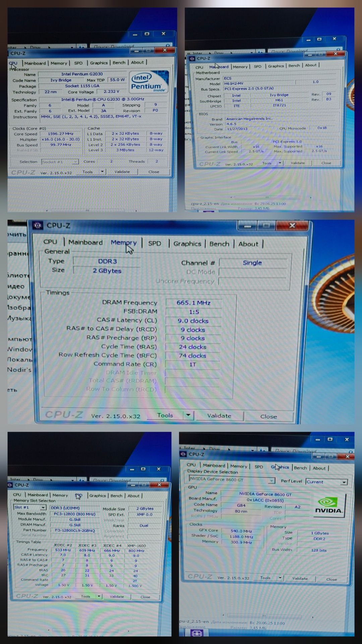The width and height of the screenshot is (362, 644).
Task: Click the NVIDIA logo in the Graphics window
Action: tap(329, 505)
